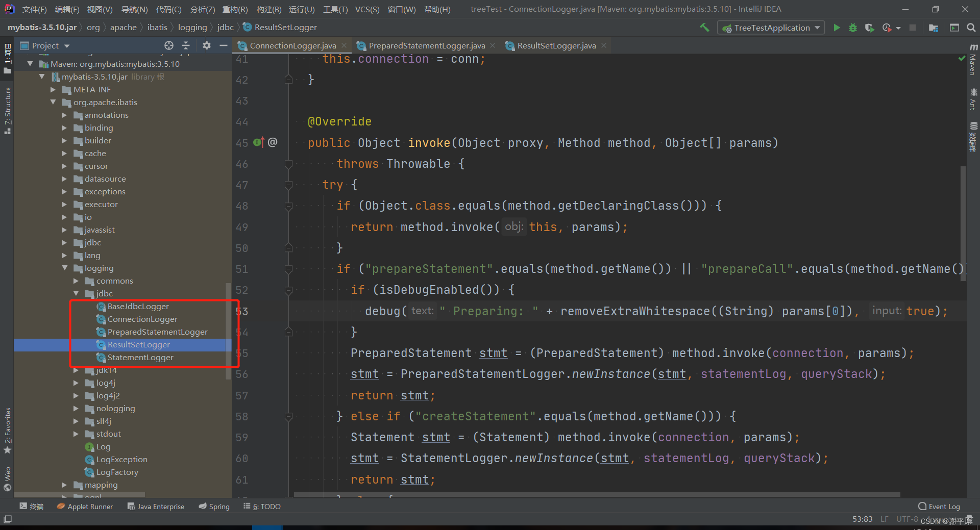
Task: Click the editor horizontal scrollbar
Action: click(x=597, y=494)
